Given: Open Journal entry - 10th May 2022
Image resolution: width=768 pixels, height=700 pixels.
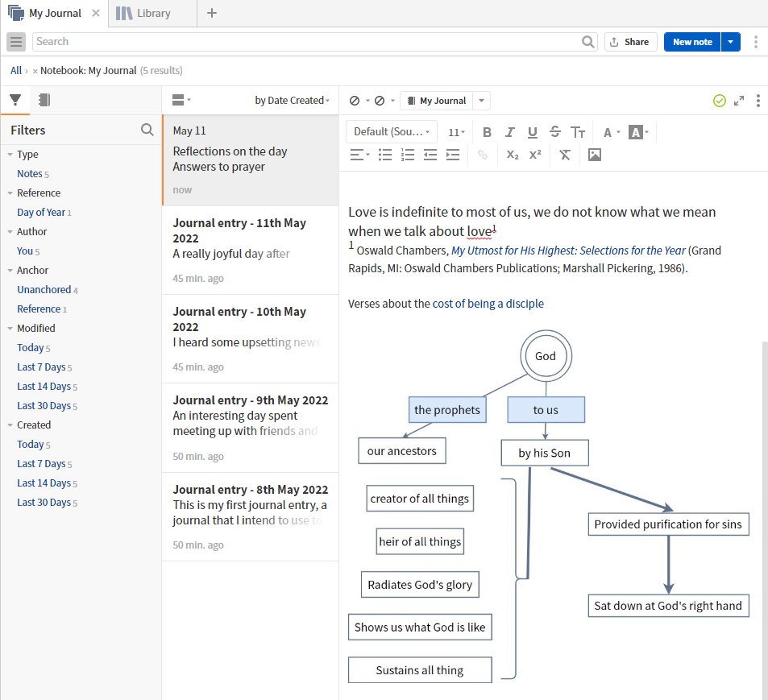Looking at the screenshot, I should tap(251, 339).
